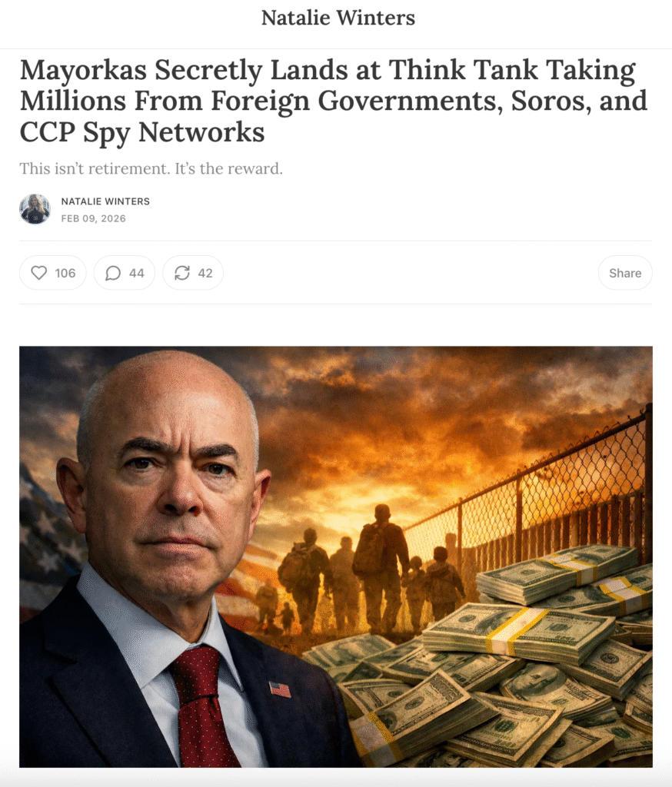672x787 pixels.
Task: Click the Mayorkas Secretly Lands headline
Action: click(334, 101)
